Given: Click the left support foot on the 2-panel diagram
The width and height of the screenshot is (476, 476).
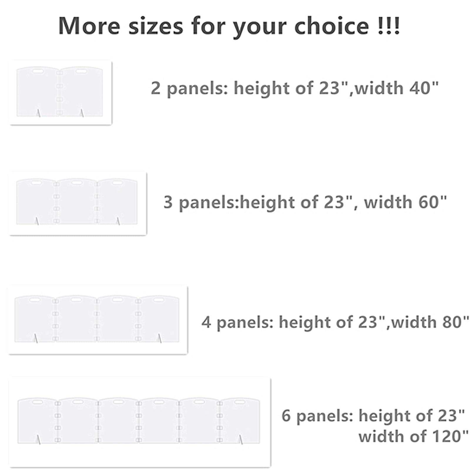Looking at the screenshot, I should click(x=38, y=113).
